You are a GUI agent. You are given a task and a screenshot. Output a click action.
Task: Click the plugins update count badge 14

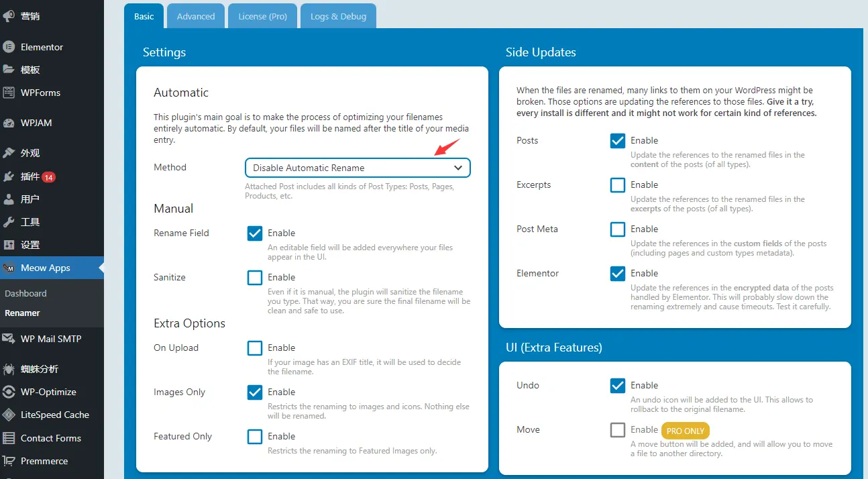pyautogui.click(x=48, y=177)
